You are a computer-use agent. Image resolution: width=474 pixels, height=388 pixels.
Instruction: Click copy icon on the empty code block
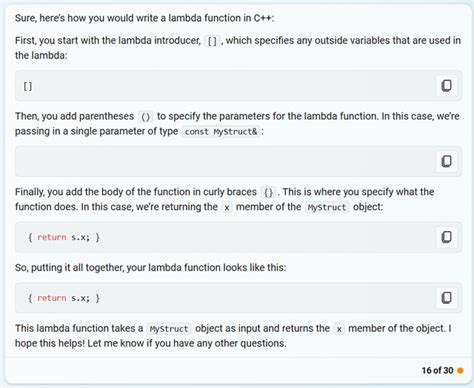tap(446, 161)
